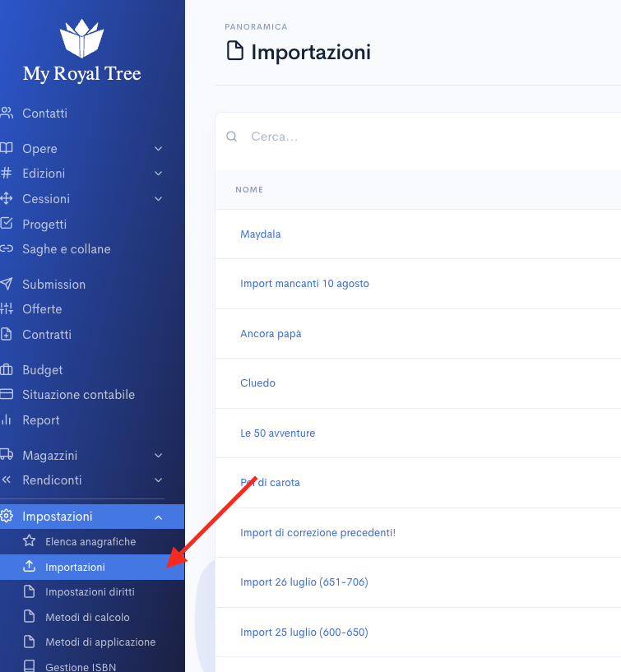Open Import 26 luglio (651-706)
621x672 pixels.
pyautogui.click(x=304, y=582)
